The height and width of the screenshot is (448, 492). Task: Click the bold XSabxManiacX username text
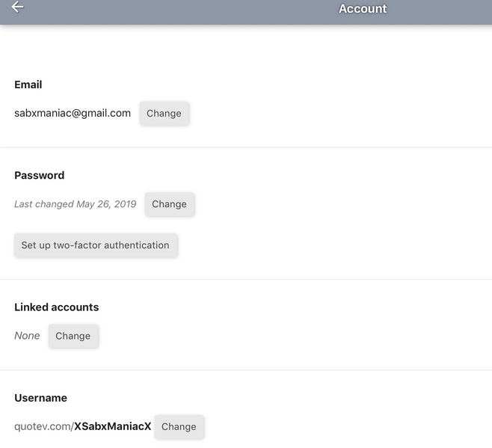coord(112,426)
